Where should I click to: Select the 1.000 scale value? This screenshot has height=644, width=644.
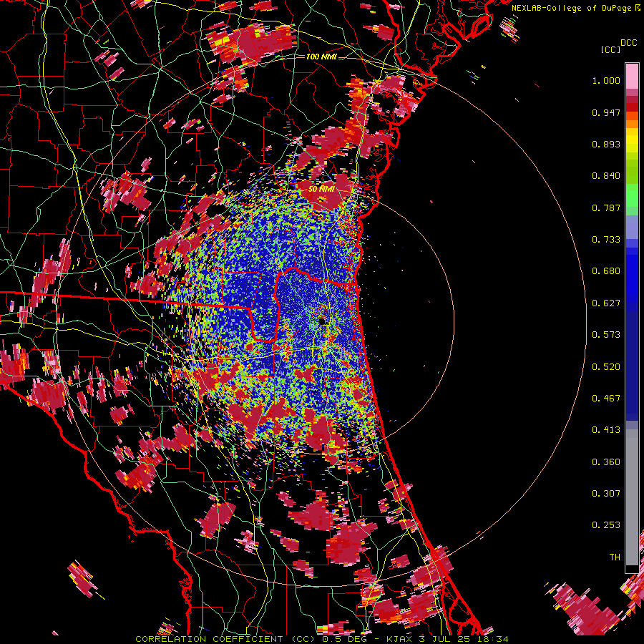tap(606, 80)
